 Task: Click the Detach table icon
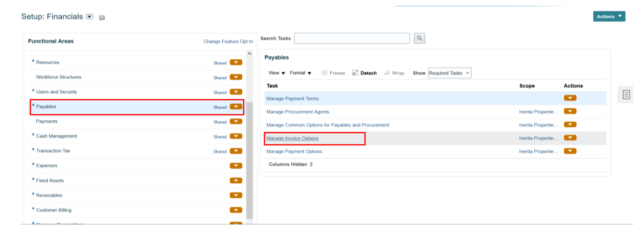coord(355,73)
